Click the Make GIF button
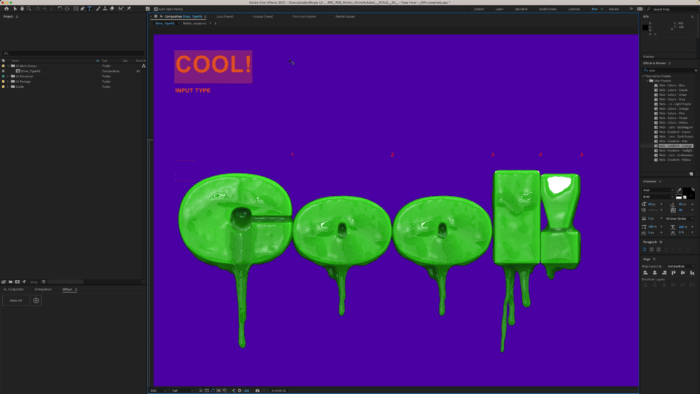 click(x=16, y=300)
